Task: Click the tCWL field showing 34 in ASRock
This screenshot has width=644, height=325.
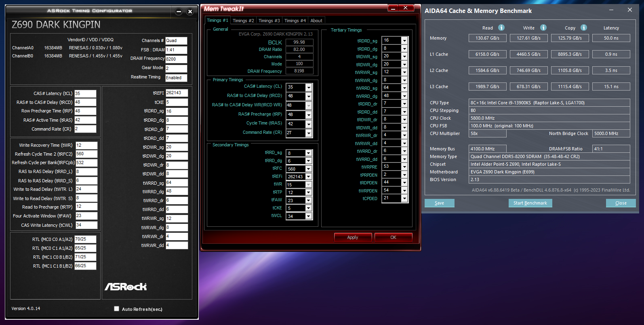Action: [86, 225]
